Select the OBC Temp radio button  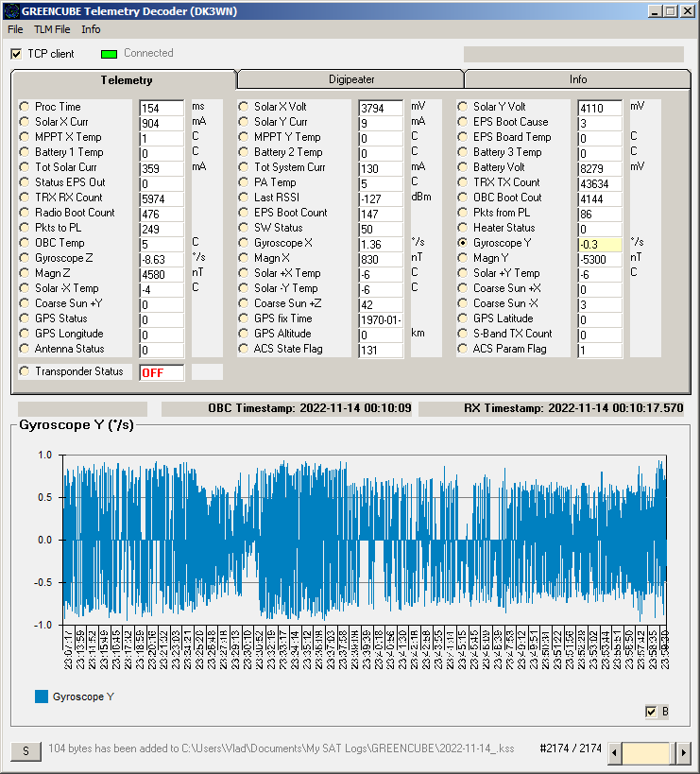pyautogui.click(x=25, y=243)
